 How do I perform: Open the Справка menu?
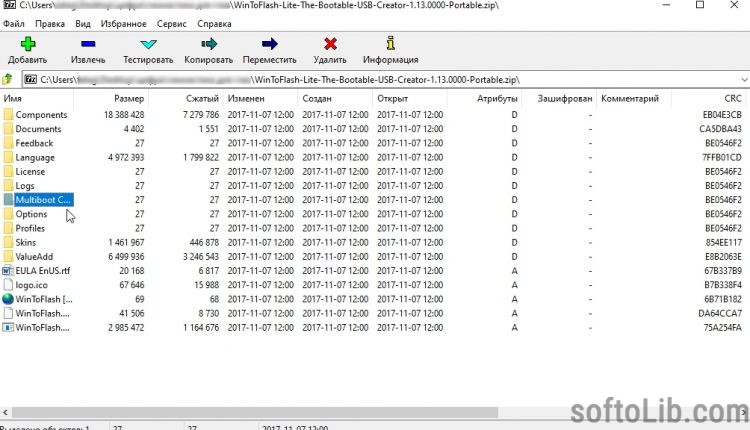pos(214,23)
